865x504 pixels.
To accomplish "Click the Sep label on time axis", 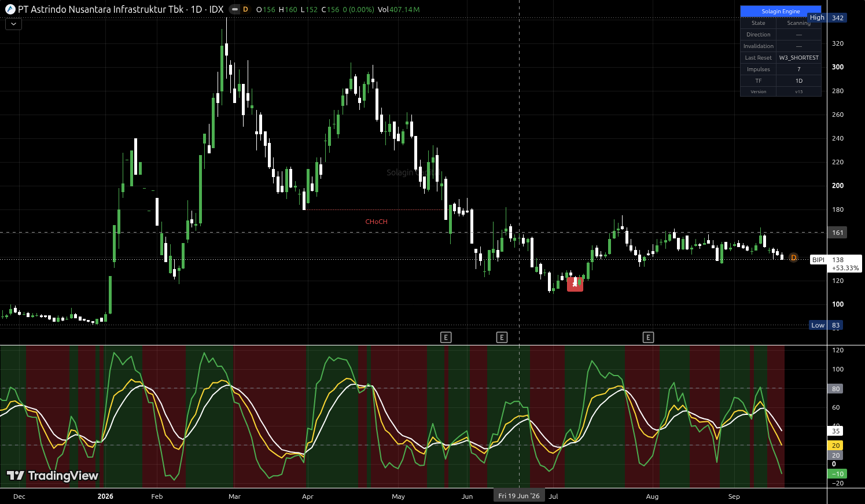I will [x=734, y=496].
